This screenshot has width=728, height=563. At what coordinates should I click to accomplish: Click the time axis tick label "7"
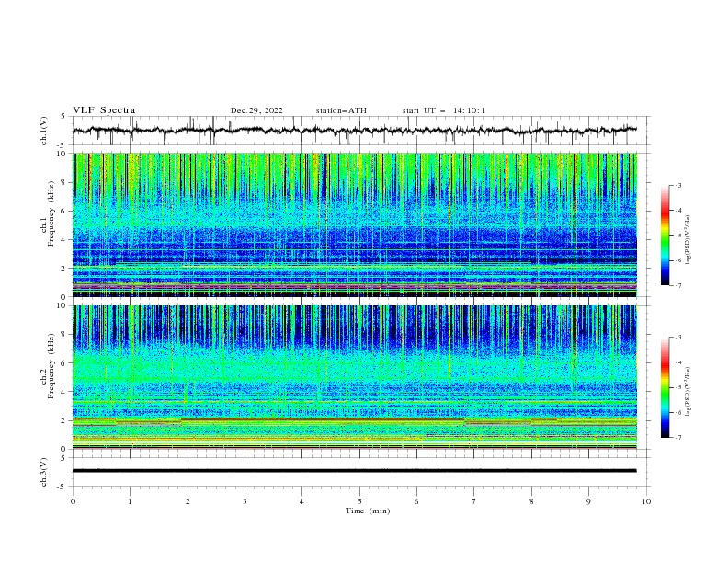point(474,501)
